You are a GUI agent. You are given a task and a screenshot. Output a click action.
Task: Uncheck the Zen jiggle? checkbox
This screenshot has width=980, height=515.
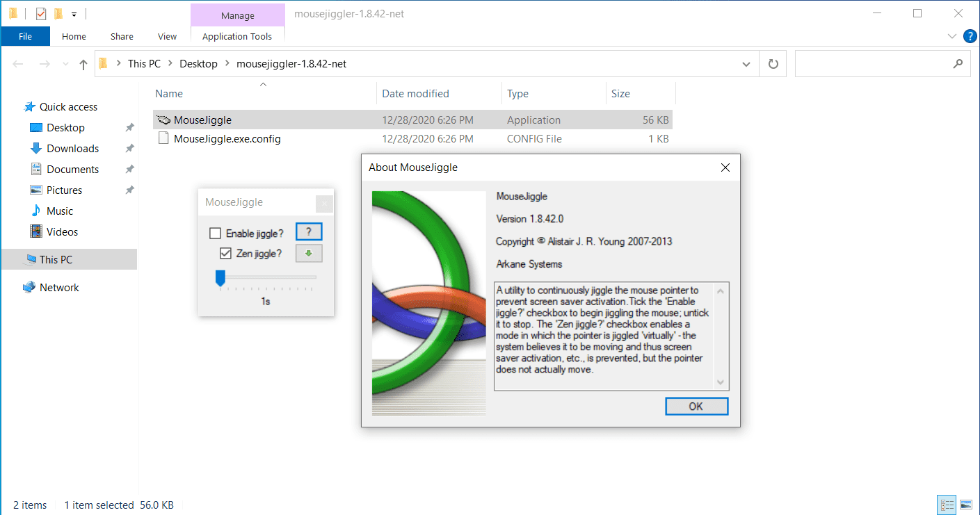[x=225, y=254]
